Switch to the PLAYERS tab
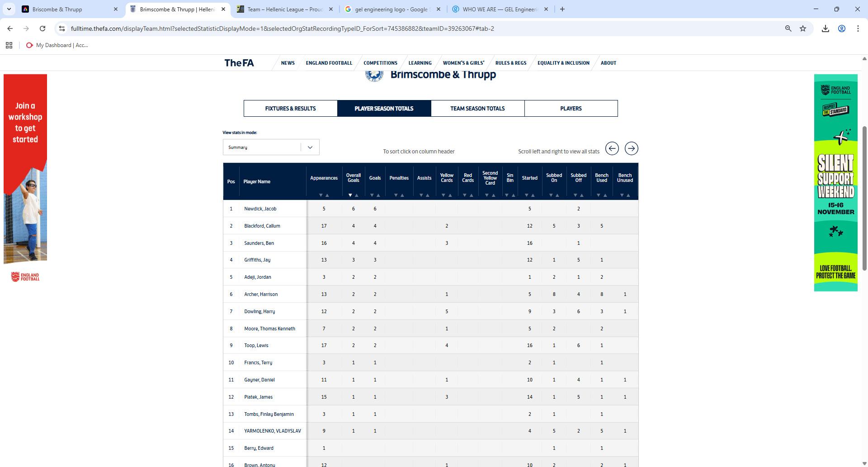The width and height of the screenshot is (868, 467). (571, 109)
